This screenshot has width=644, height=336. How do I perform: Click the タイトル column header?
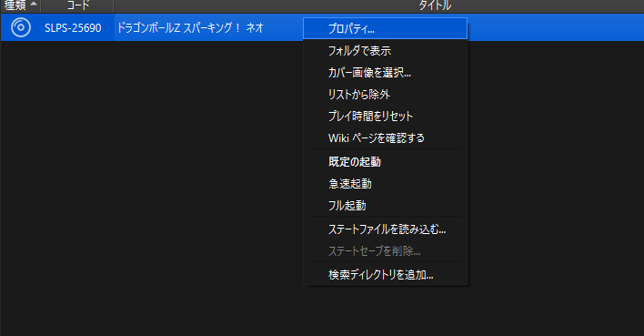pos(435,5)
